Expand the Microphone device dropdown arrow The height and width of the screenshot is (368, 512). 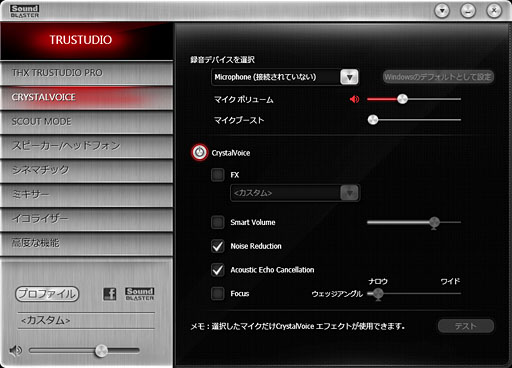[349, 77]
